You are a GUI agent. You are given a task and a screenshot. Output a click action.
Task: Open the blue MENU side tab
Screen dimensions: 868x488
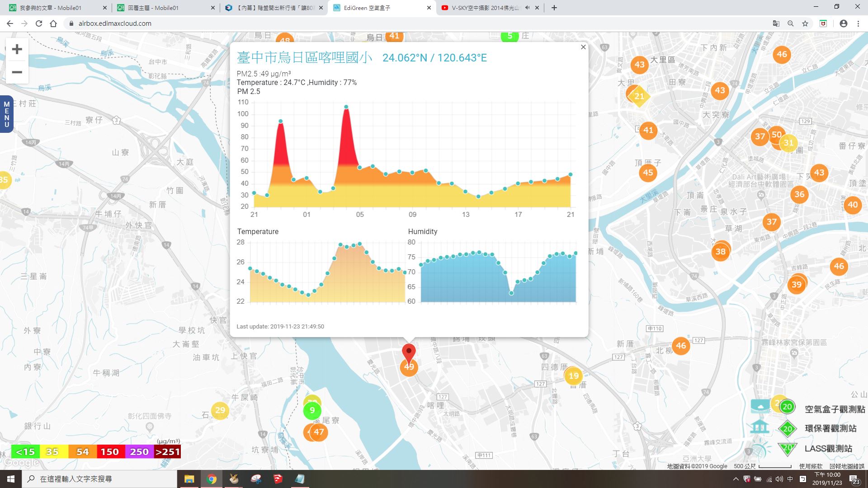[6, 114]
